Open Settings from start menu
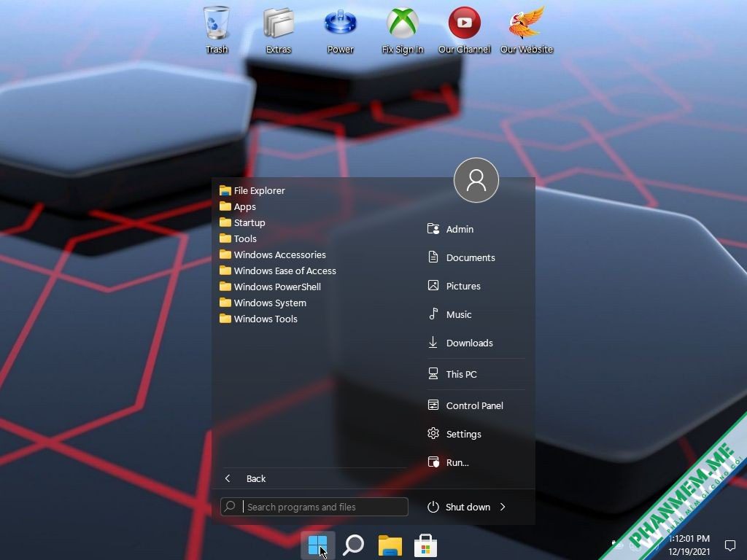This screenshot has width=747, height=560. coord(454,434)
